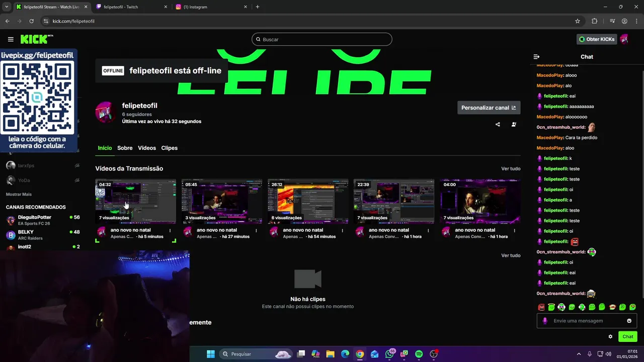This screenshot has width=644, height=362.
Task: Open Spotify from the taskbar
Action: [419, 354]
